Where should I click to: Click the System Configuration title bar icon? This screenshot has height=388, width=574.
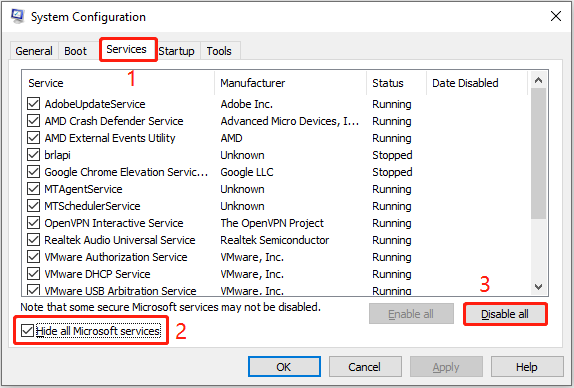point(17,16)
